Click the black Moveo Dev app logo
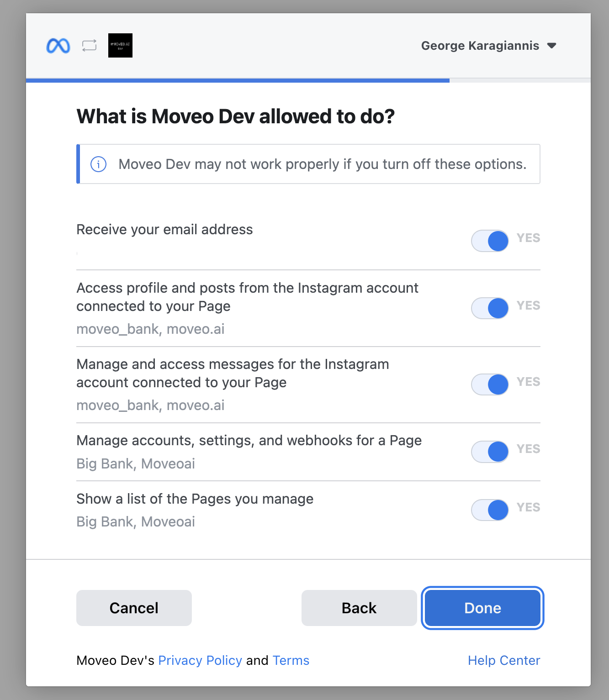Screen dimensions: 609x700 [x=120, y=46]
